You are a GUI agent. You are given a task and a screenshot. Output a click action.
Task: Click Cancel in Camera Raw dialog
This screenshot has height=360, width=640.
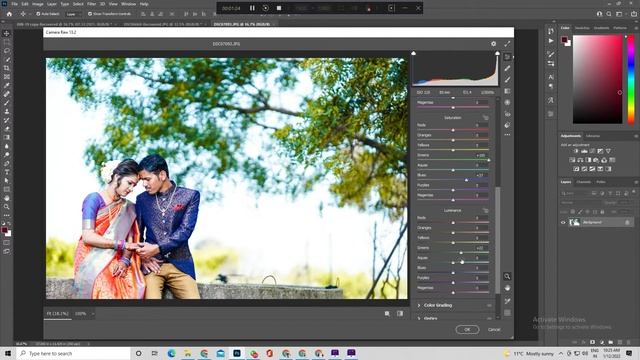pyautogui.click(x=494, y=329)
